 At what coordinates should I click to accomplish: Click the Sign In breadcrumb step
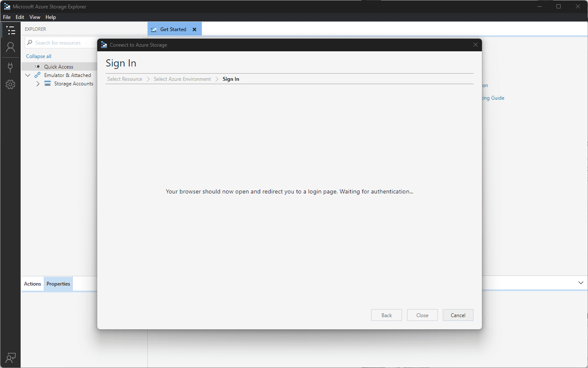tap(231, 79)
